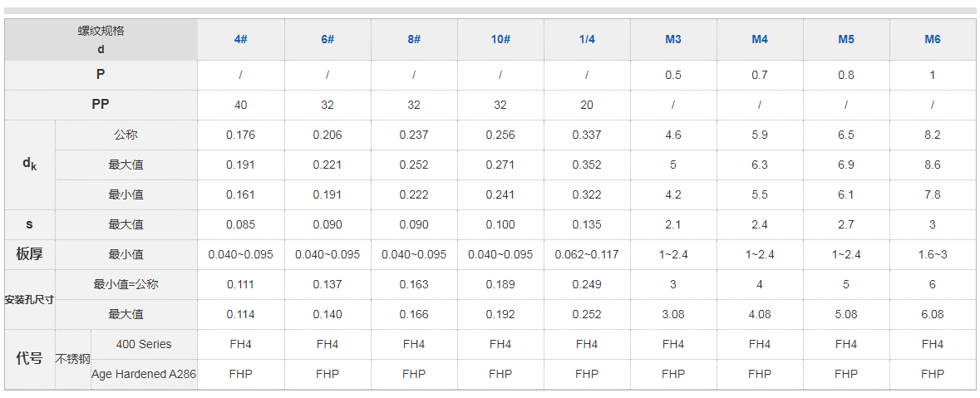
Task: Click the 螺纹规格 d header cell
Action: [x=101, y=40]
